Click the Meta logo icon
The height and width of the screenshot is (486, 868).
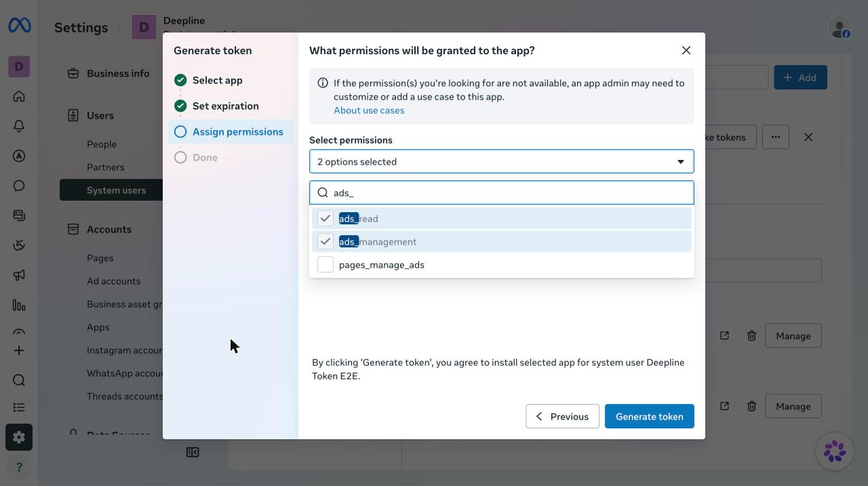tap(19, 26)
